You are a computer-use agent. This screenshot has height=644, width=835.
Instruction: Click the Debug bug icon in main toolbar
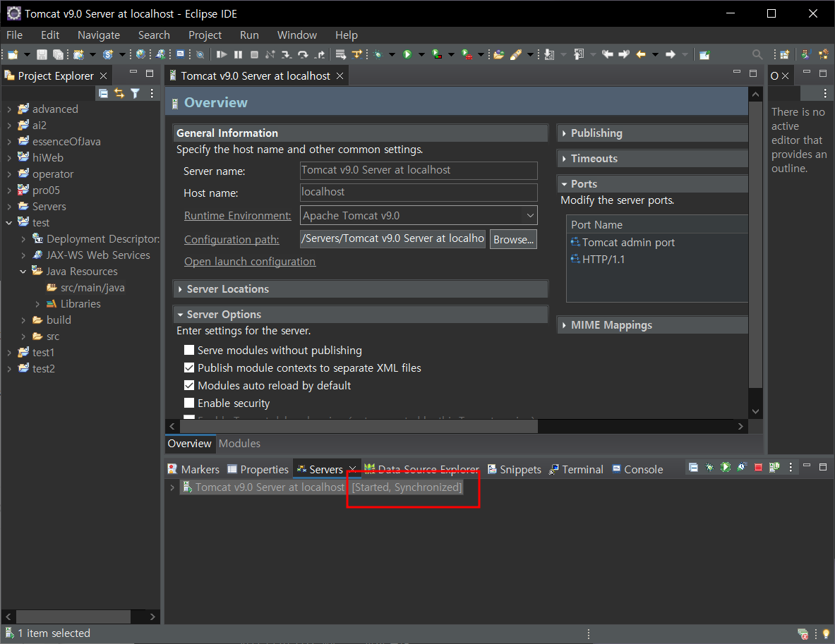(378, 54)
